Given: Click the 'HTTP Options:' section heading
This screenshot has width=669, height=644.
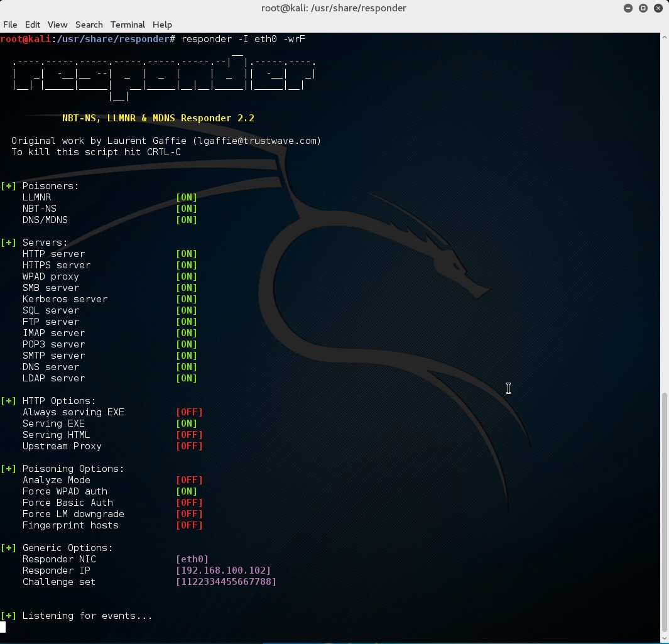Looking at the screenshot, I should [59, 401].
